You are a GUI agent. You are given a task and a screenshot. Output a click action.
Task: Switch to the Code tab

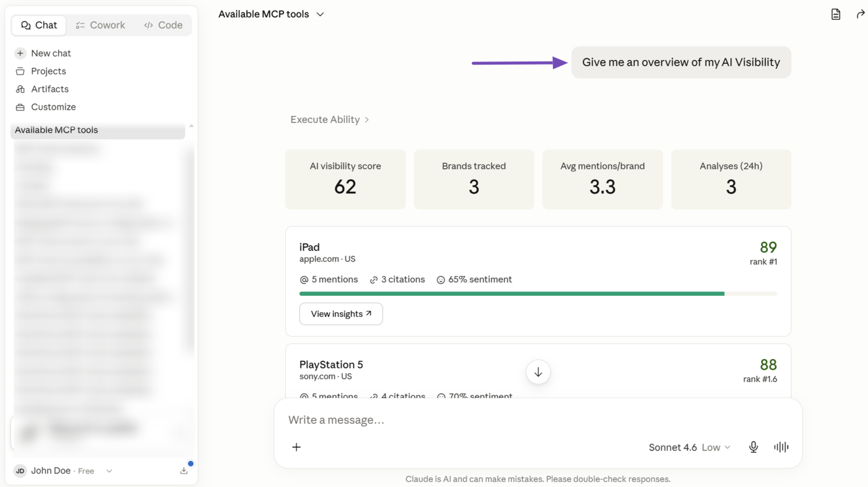(x=163, y=25)
